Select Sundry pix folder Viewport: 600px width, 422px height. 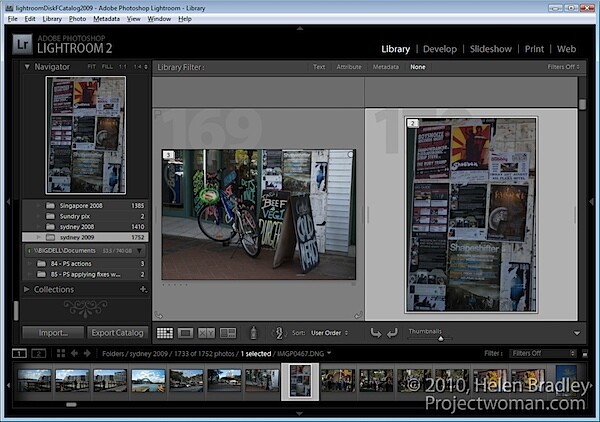86,216
